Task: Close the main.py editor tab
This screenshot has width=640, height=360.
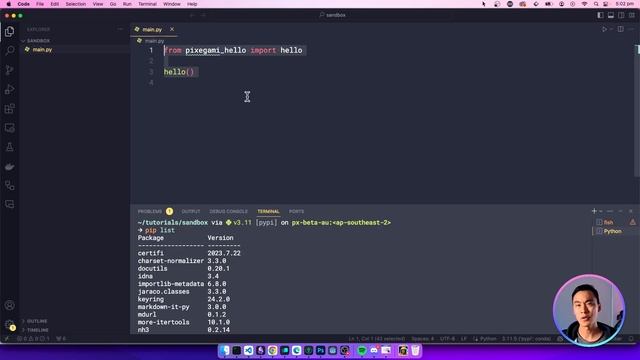Action: click(x=172, y=29)
